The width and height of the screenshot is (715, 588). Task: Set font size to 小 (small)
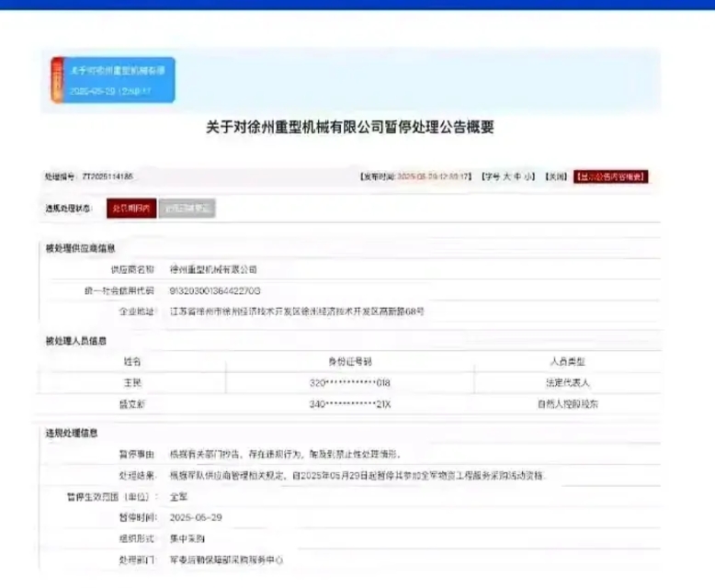click(528, 176)
